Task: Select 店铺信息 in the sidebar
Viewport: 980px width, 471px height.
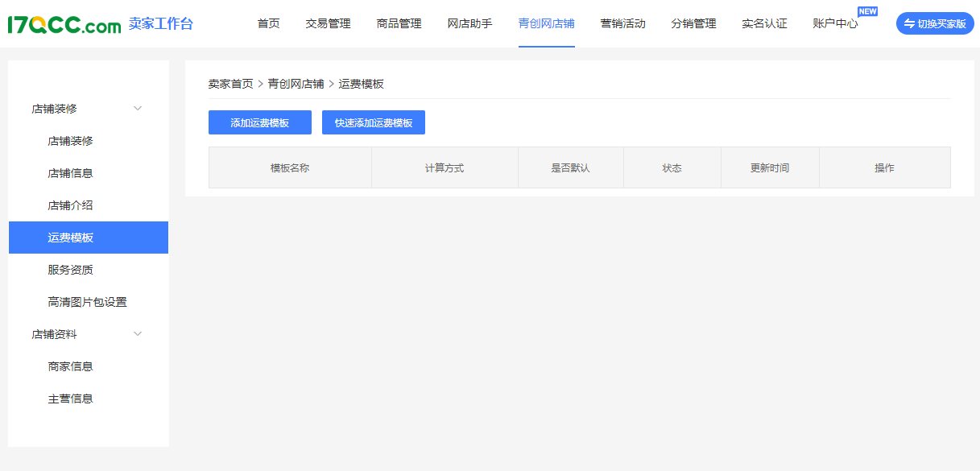Action: click(x=71, y=173)
